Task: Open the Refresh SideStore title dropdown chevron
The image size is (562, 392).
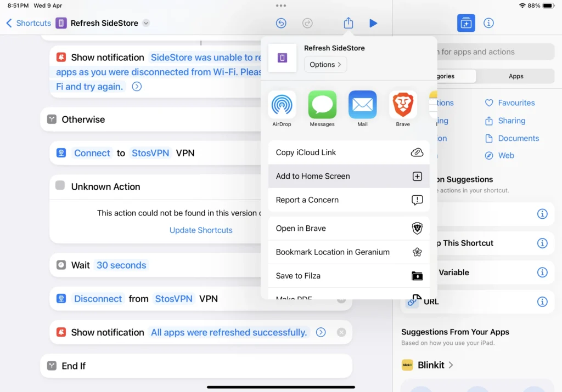Action: coord(146,23)
